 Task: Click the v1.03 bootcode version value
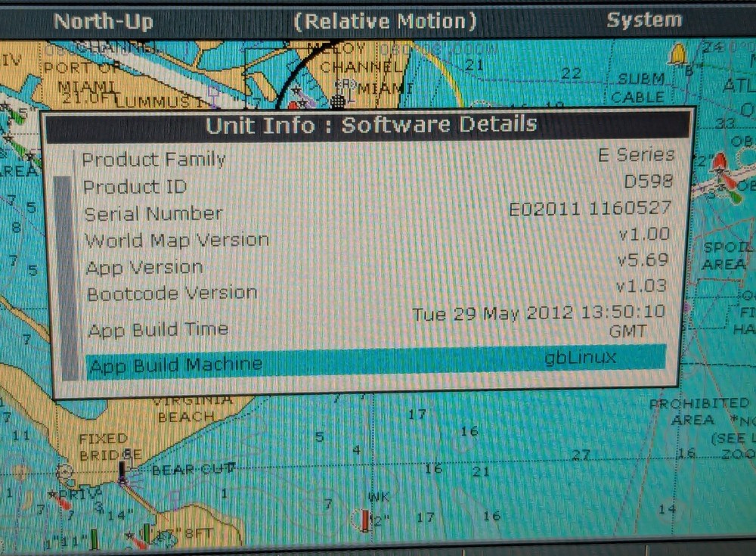[x=641, y=286]
